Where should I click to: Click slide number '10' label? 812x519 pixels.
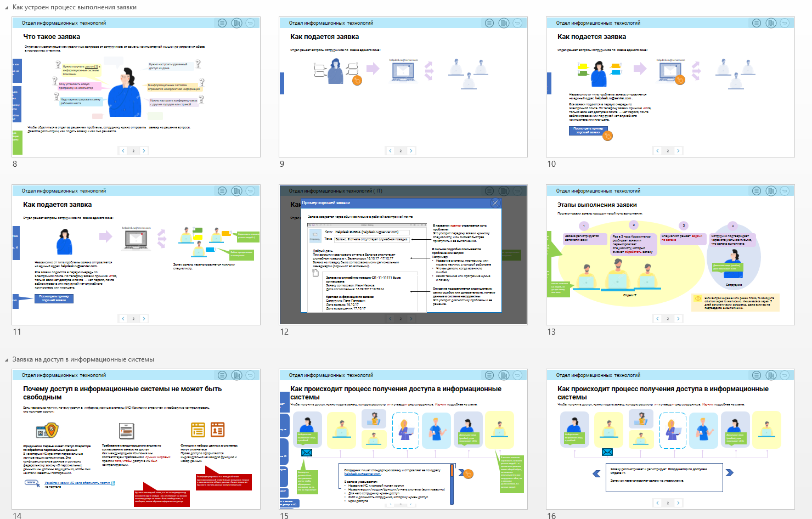point(551,164)
